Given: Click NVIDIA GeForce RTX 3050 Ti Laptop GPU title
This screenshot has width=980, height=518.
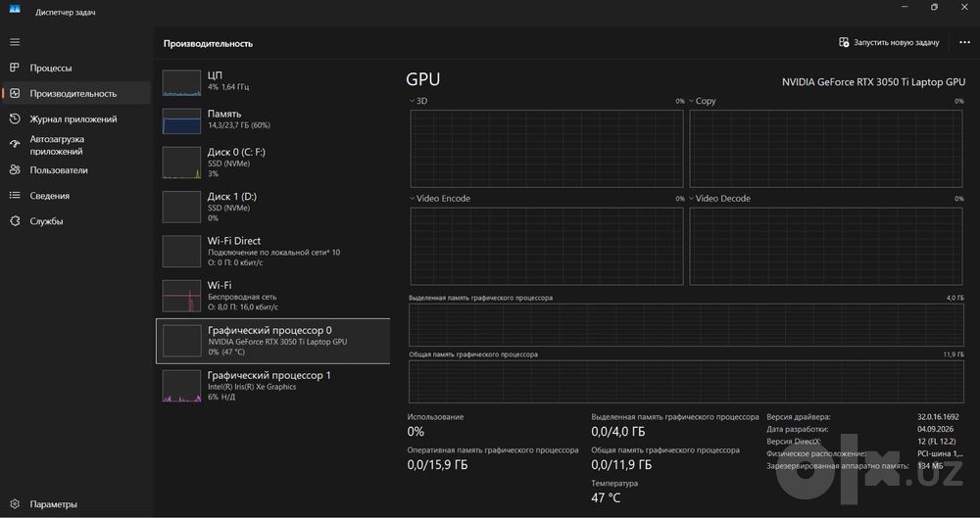Looking at the screenshot, I should pyautogui.click(x=874, y=82).
